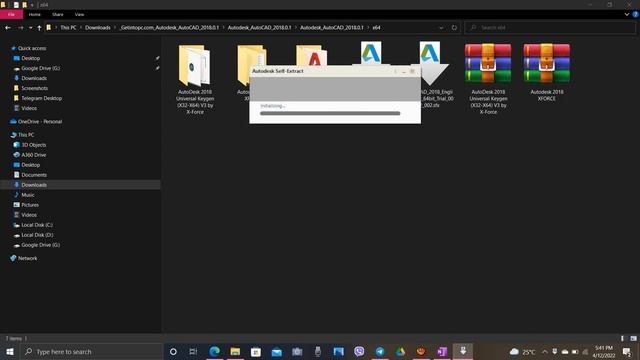Open the 25°C weather widget
This screenshot has width=640, height=360.
point(522,352)
